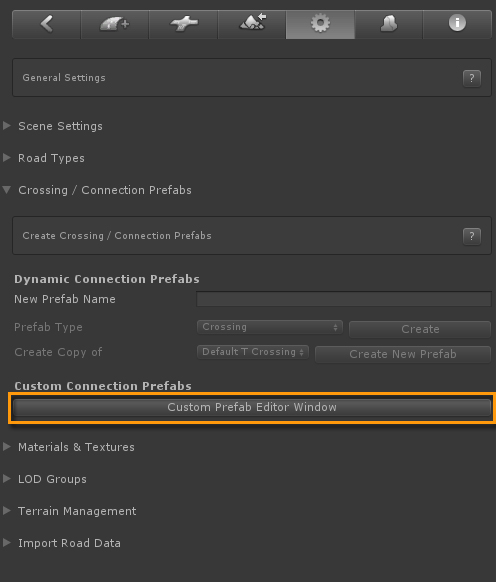Click the Create Crossing Prefabs help button
Viewport: 496px width, 582px height.
pyautogui.click(x=472, y=236)
